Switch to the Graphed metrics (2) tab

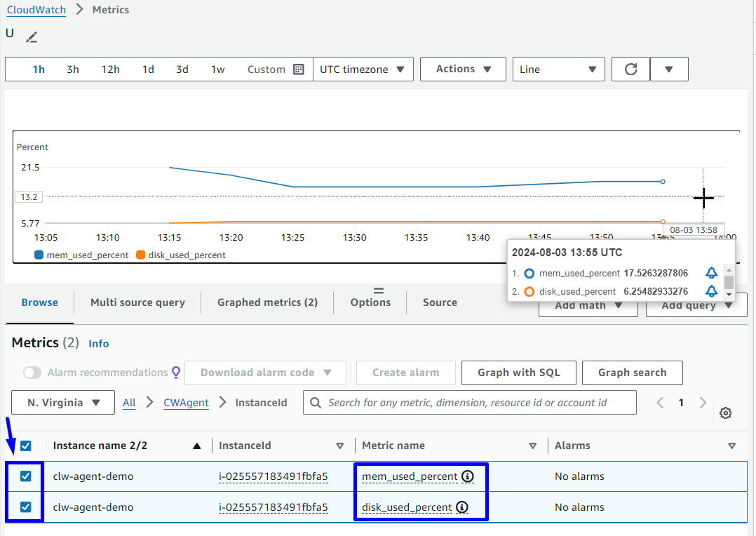pyautogui.click(x=267, y=302)
